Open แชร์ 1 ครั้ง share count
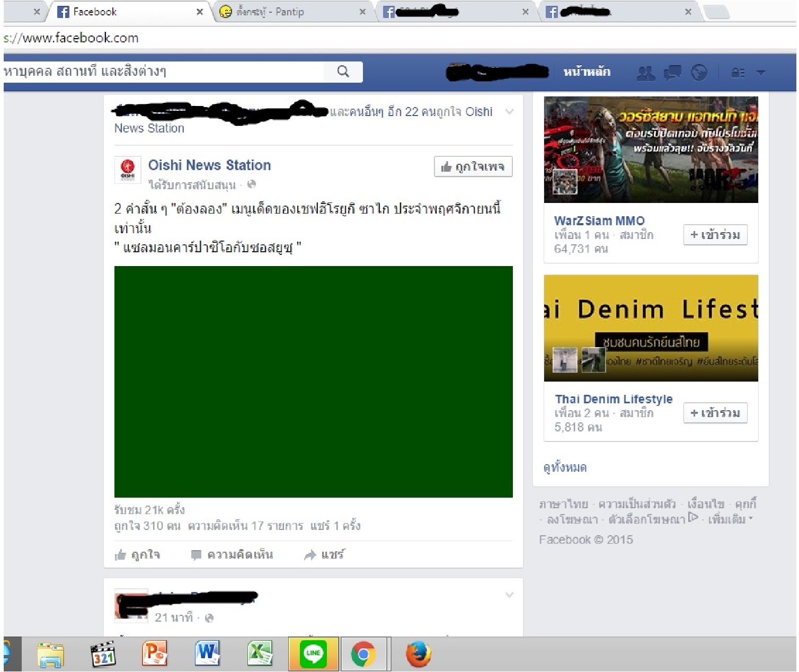Image resolution: width=799 pixels, height=672 pixels. click(x=335, y=526)
